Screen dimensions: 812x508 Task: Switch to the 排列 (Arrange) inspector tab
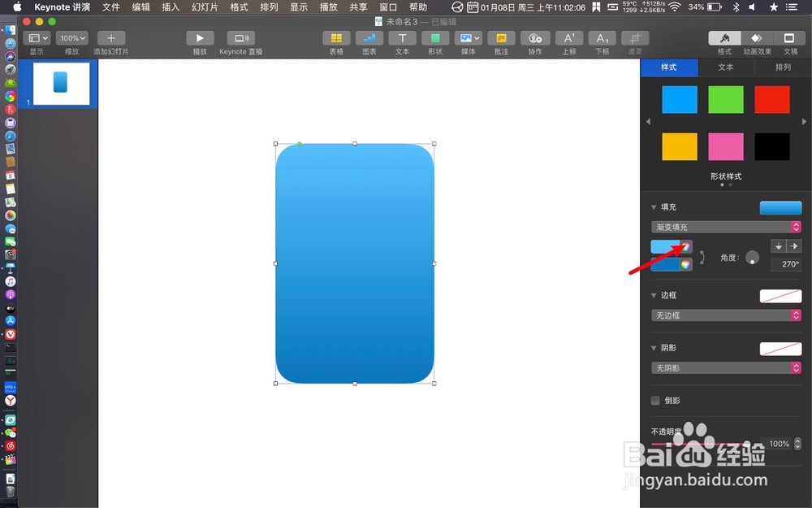[x=783, y=67]
